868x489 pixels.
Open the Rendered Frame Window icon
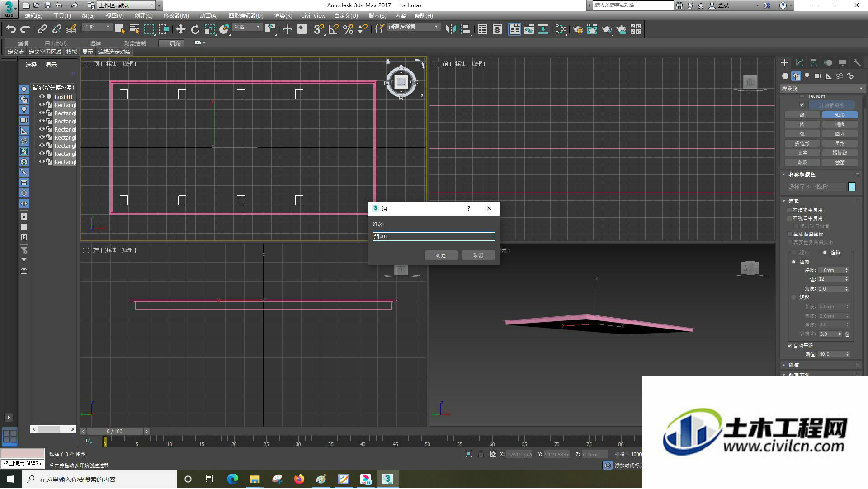point(592,29)
